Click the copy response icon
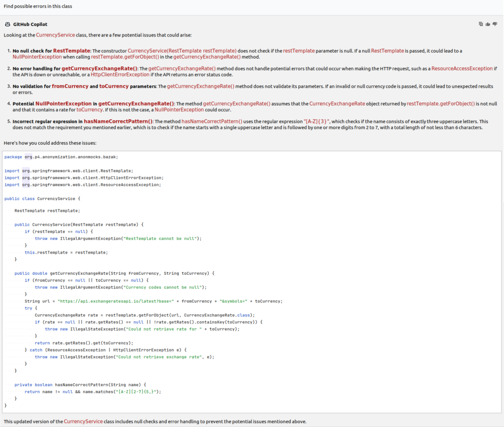The image size is (504, 427). tap(481, 24)
